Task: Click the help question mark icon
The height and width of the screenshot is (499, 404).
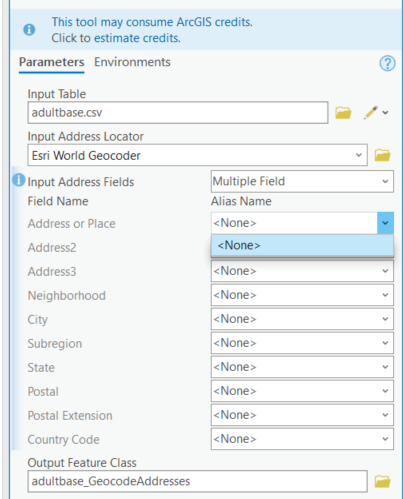Action: (x=387, y=63)
